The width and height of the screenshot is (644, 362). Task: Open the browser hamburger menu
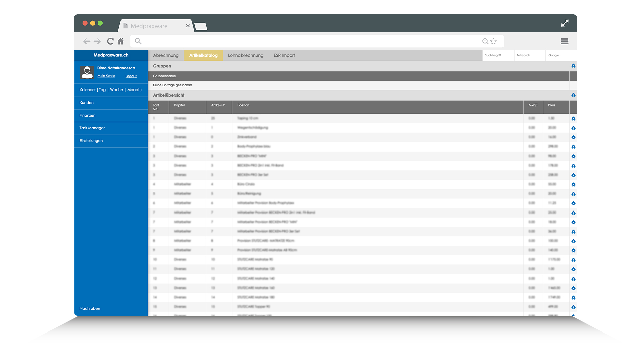click(x=565, y=41)
